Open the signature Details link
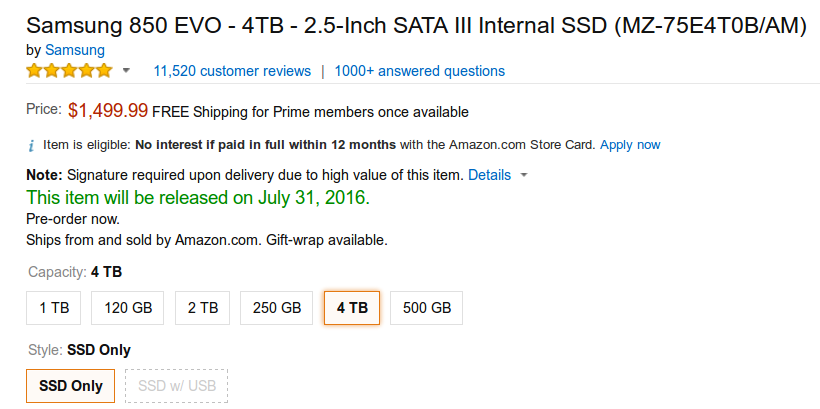Image resolution: width=820 pixels, height=409 pixels. coord(489,175)
